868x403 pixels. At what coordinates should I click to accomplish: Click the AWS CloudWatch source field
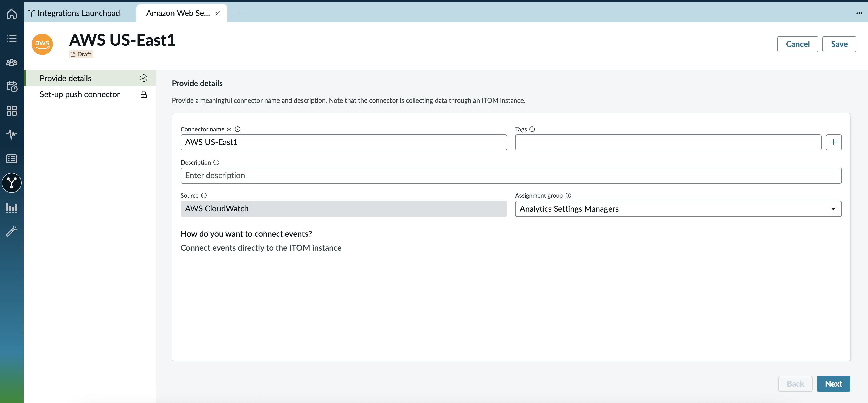(x=343, y=209)
